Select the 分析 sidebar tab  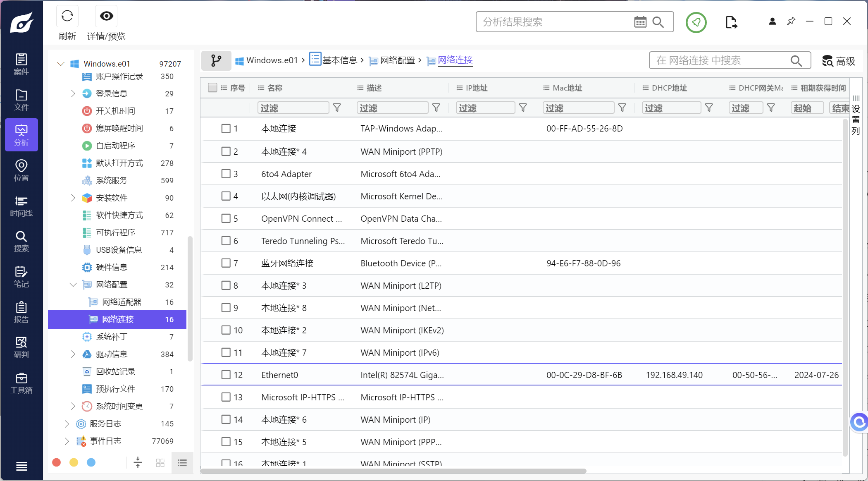point(21,135)
